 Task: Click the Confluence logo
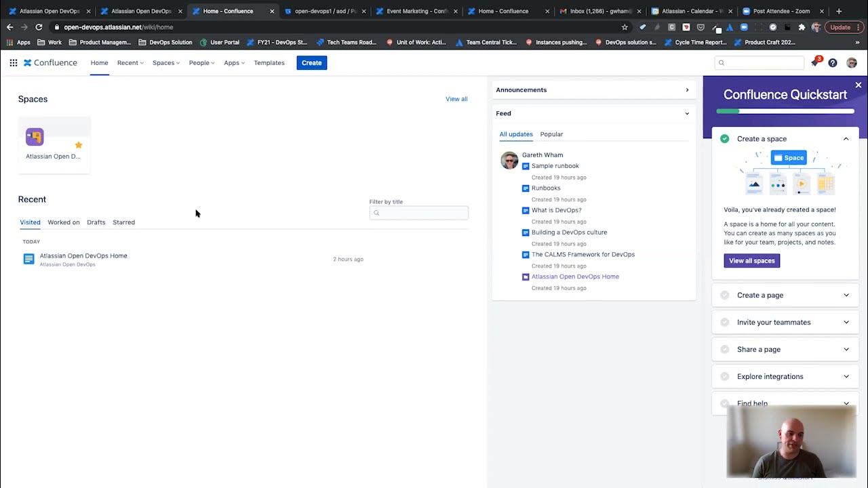pos(50,62)
